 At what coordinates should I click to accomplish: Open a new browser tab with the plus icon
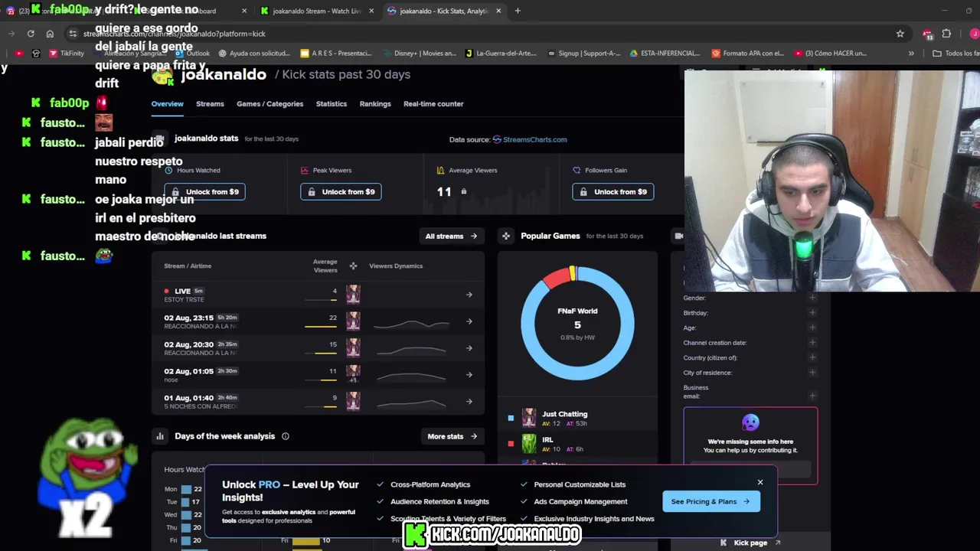coord(518,11)
